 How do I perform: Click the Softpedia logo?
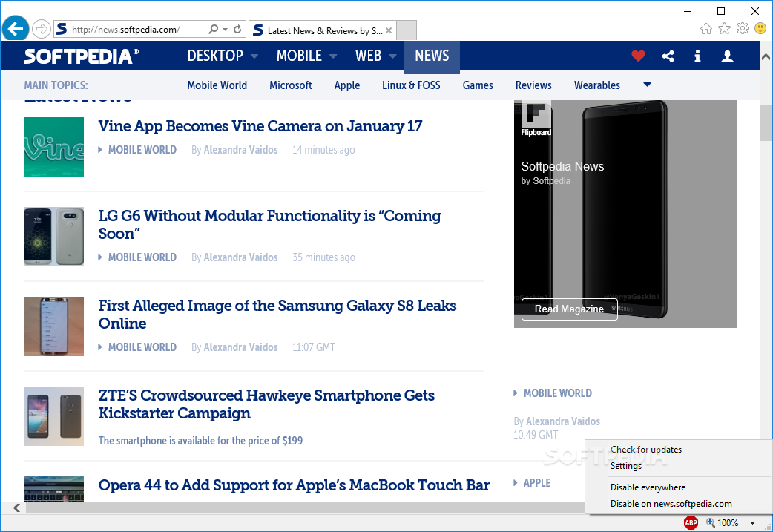tap(82, 56)
